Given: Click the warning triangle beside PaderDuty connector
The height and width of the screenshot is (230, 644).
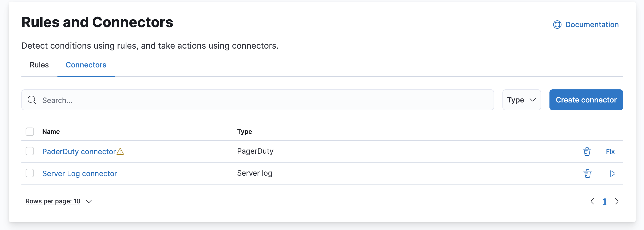Looking at the screenshot, I should 120,151.
